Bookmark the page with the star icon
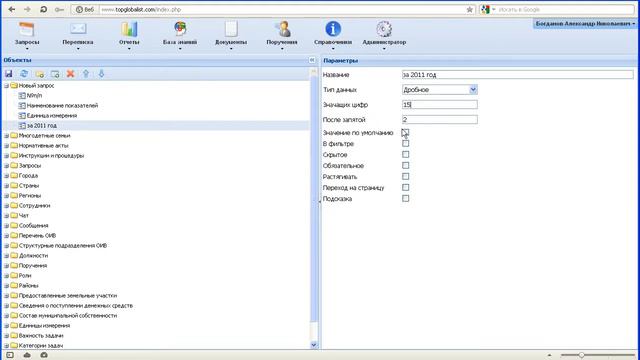 (x=470, y=9)
